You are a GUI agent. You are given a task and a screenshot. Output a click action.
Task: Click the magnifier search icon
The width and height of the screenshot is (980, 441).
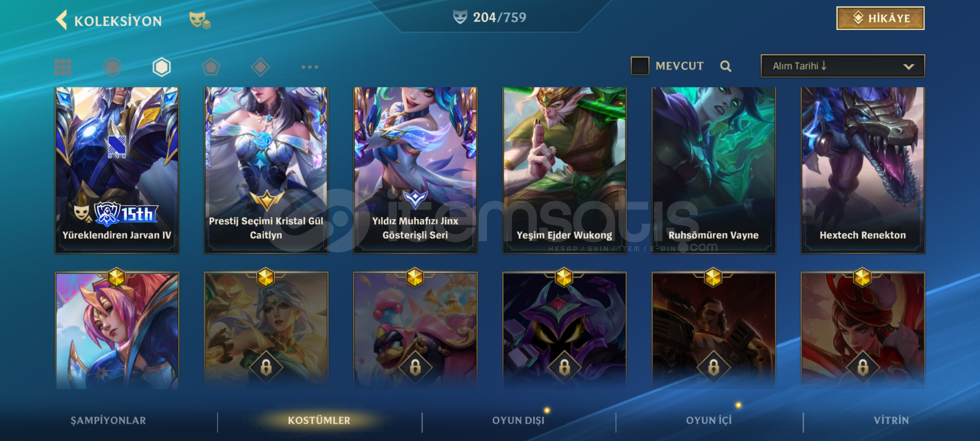(x=726, y=66)
